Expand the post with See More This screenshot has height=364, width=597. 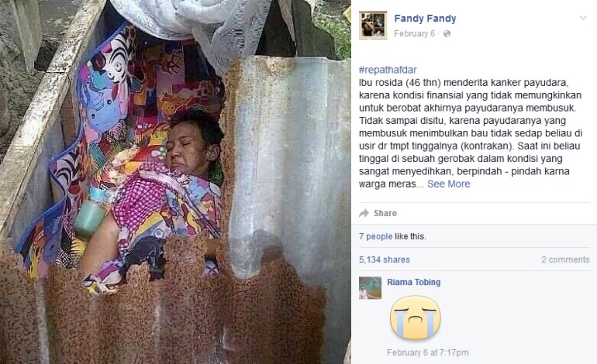coord(448,184)
